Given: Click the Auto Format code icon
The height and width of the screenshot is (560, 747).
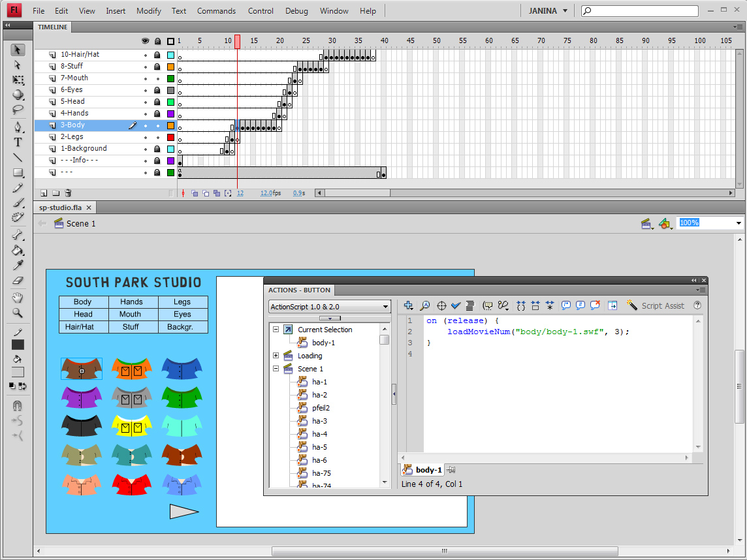Looking at the screenshot, I should (x=470, y=305).
